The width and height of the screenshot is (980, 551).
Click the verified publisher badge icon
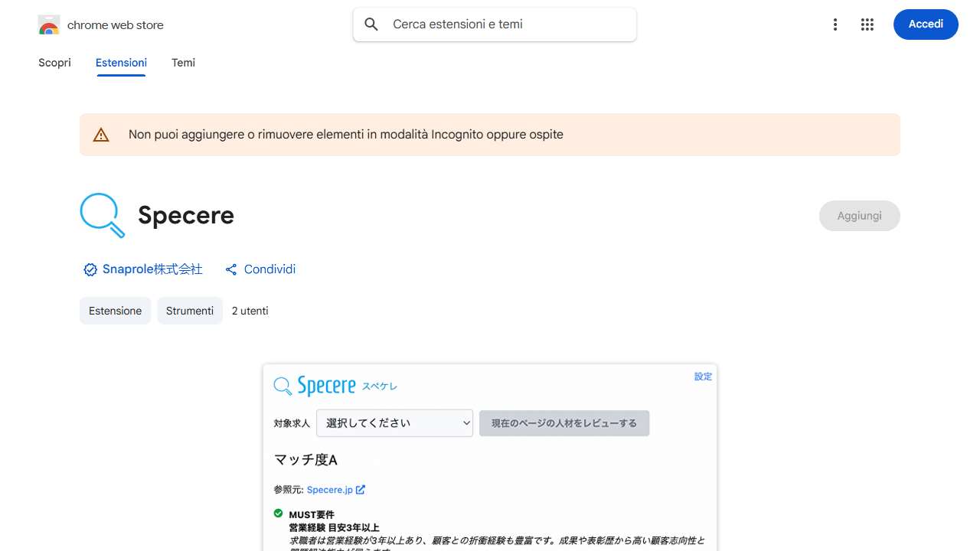click(x=90, y=269)
